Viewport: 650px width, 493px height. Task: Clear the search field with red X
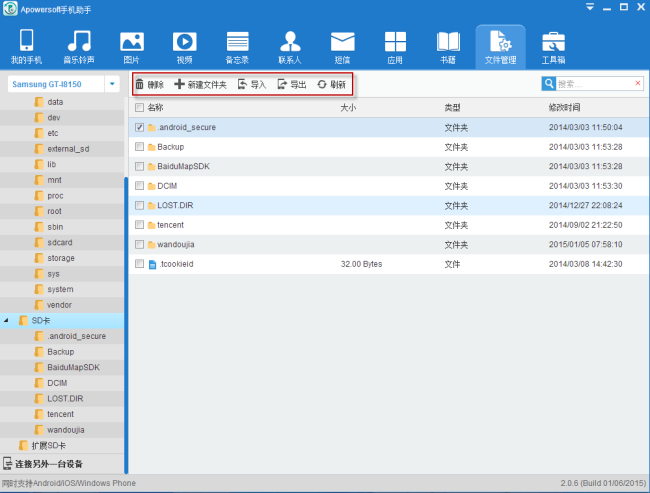click(x=638, y=83)
